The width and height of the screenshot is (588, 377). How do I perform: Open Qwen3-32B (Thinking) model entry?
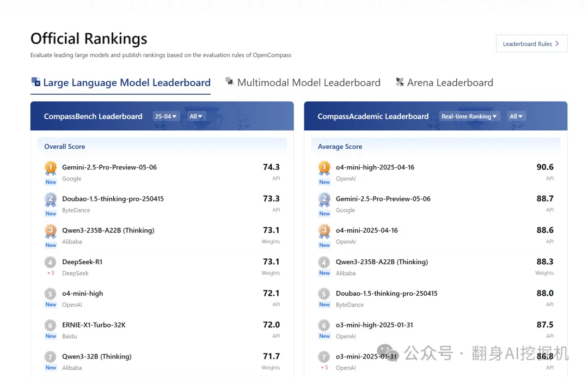pos(96,356)
